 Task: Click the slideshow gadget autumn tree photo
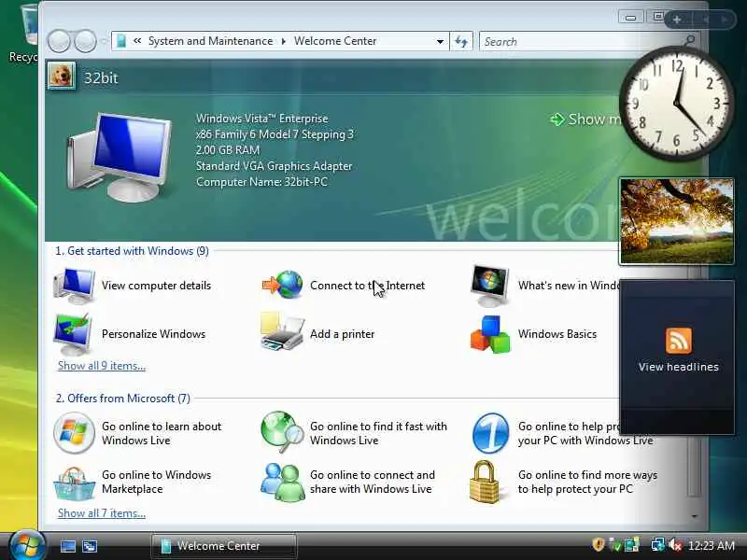676,221
